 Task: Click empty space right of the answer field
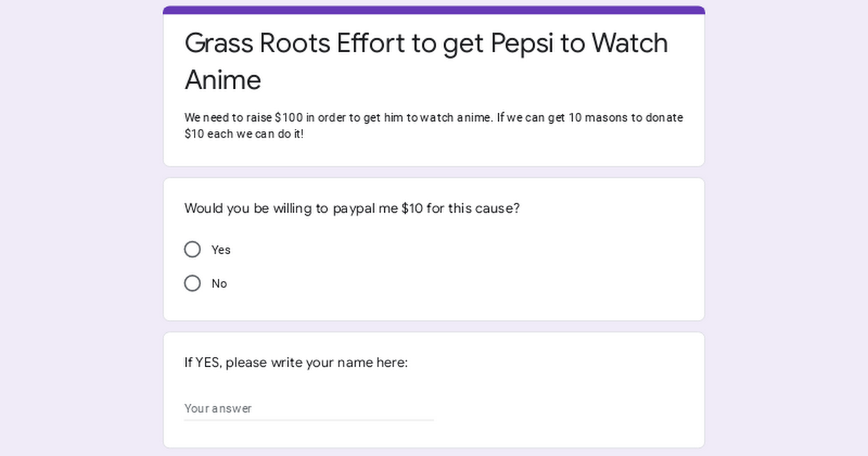tap(564, 408)
